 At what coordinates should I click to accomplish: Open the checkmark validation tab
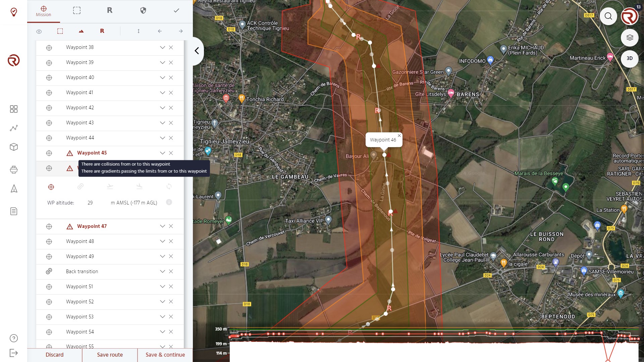point(176,10)
